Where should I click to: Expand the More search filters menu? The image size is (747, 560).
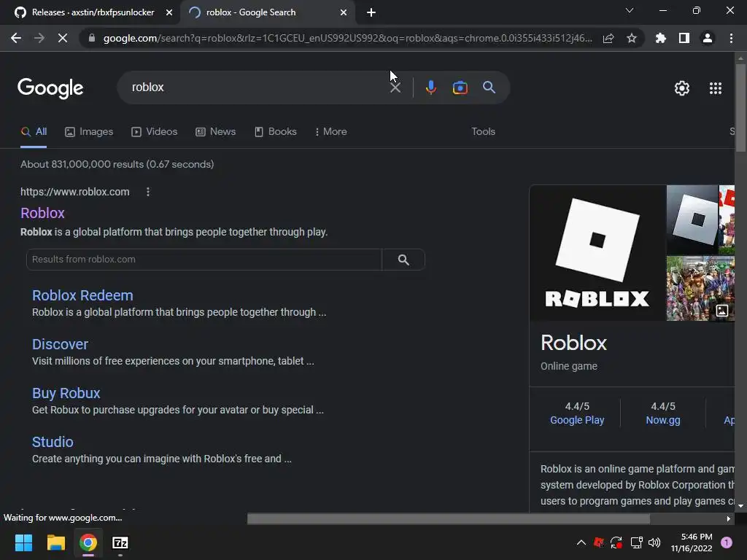(330, 132)
